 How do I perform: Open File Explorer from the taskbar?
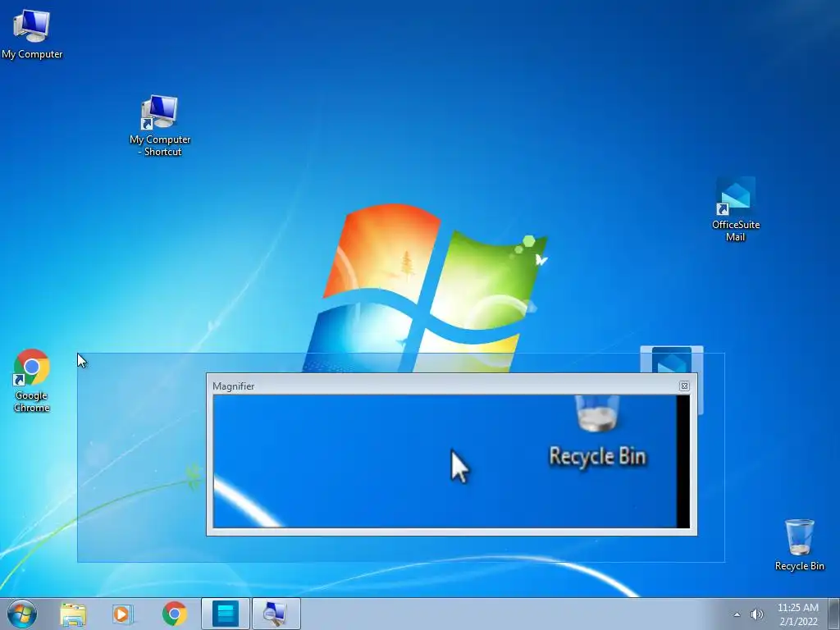73,614
